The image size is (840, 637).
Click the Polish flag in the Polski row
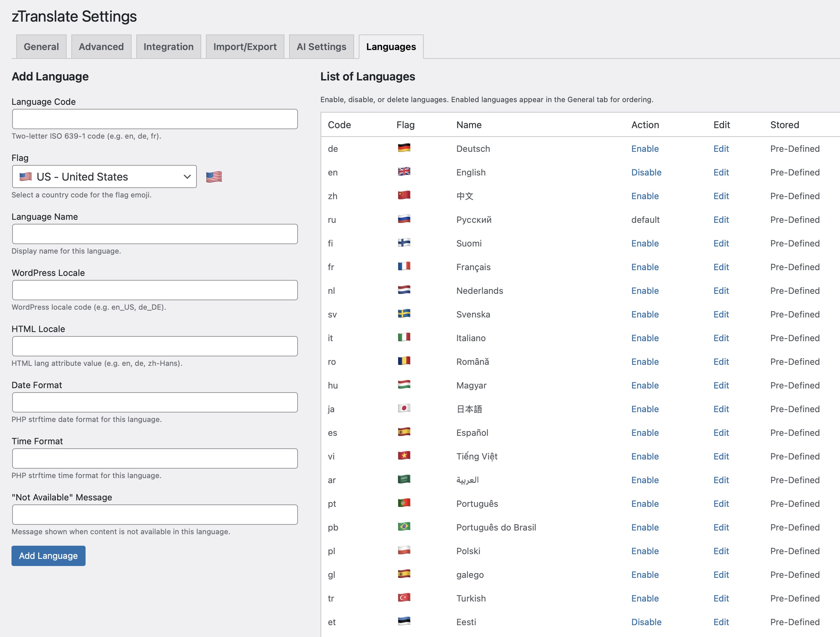(x=404, y=550)
